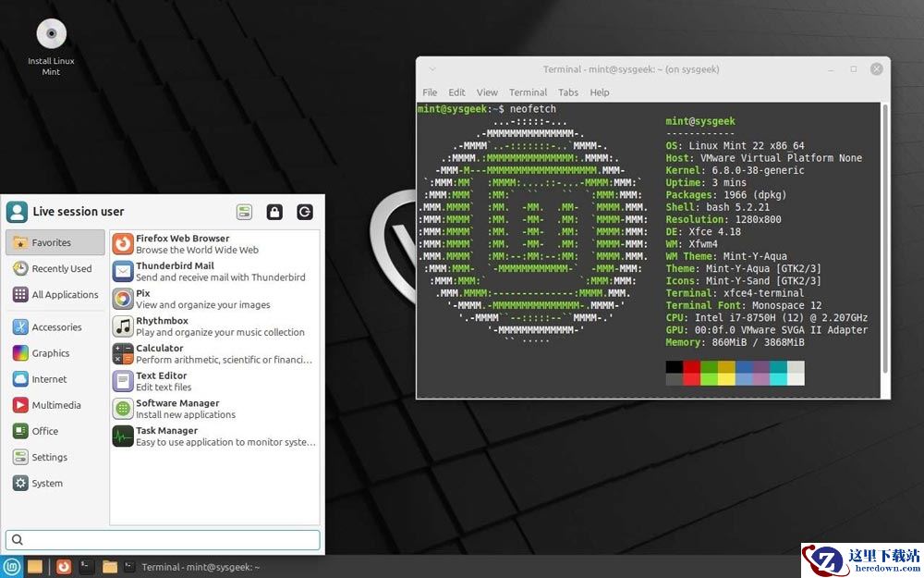The image size is (924, 578).
Task: Launch Text Editor from favorites
Action: click(214, 381)
